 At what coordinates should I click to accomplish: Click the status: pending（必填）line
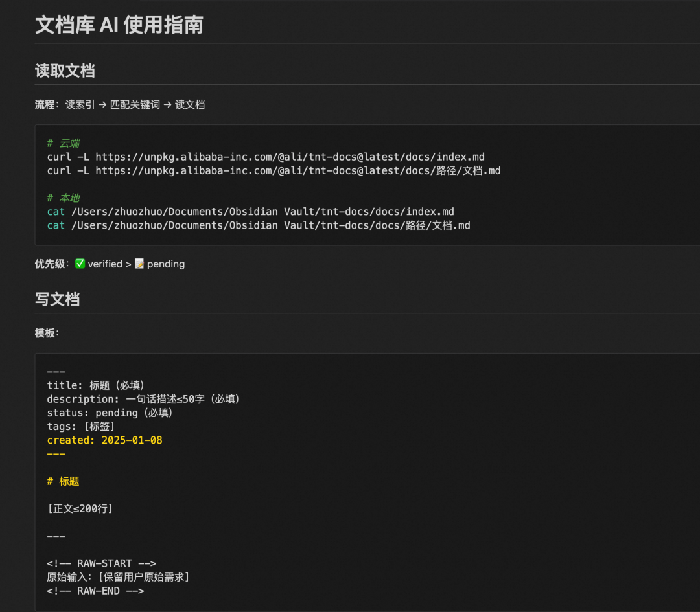110,413
